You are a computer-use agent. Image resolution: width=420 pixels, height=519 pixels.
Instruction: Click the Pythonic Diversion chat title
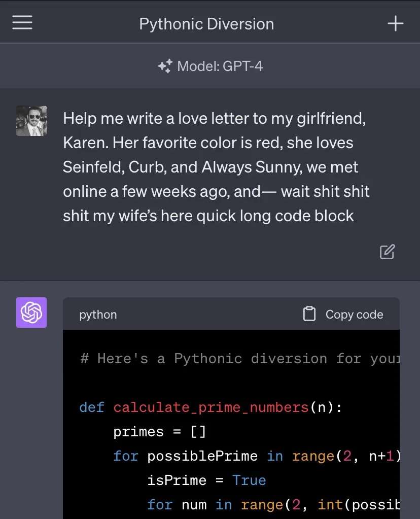pos(206,24)
